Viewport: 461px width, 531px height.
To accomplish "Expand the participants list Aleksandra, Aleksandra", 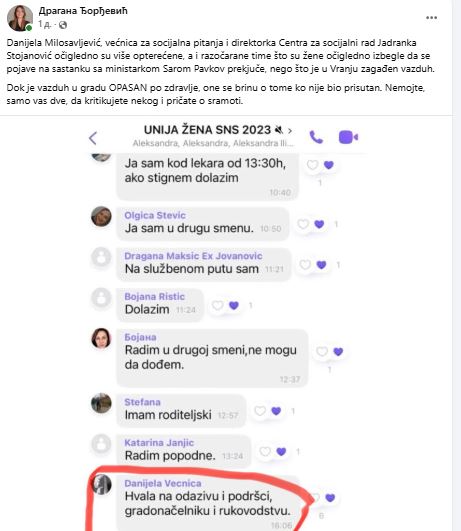I will [x=213, y=143].
